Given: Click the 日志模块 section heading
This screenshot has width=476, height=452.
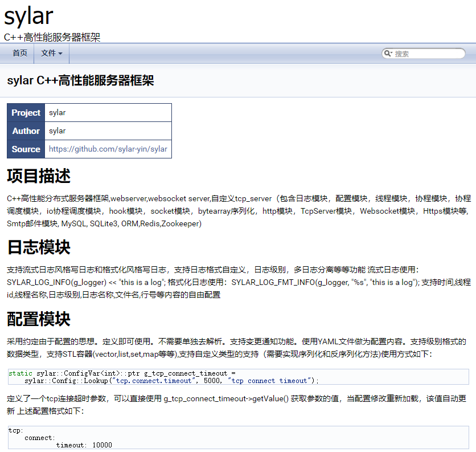Looking at the screenshot, I should pos(39,247).
